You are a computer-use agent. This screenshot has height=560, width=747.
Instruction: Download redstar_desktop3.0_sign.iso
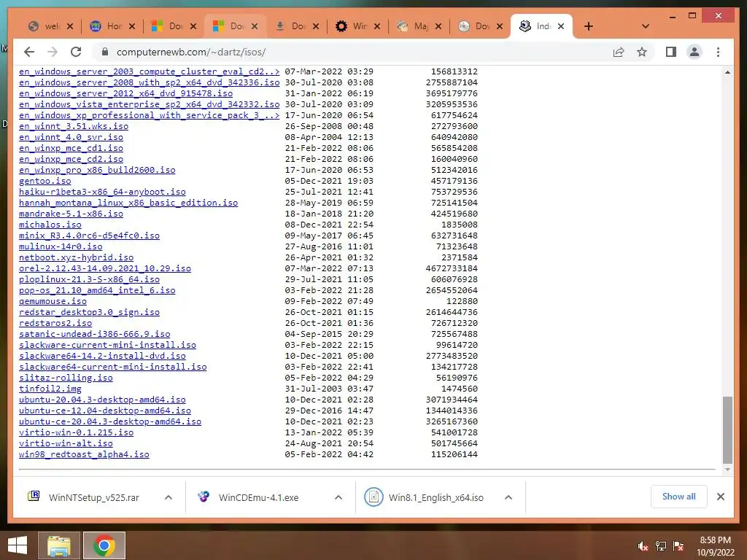click(89, 312)
